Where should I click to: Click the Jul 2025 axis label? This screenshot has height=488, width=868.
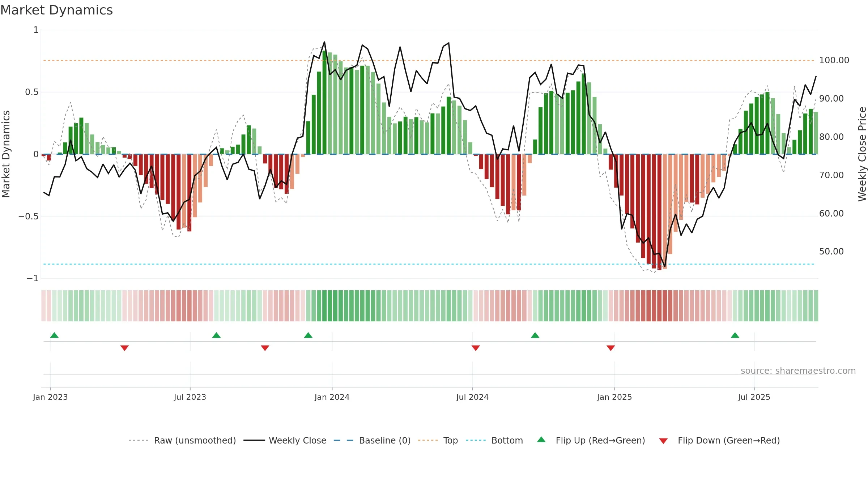(x=754, y=397)
